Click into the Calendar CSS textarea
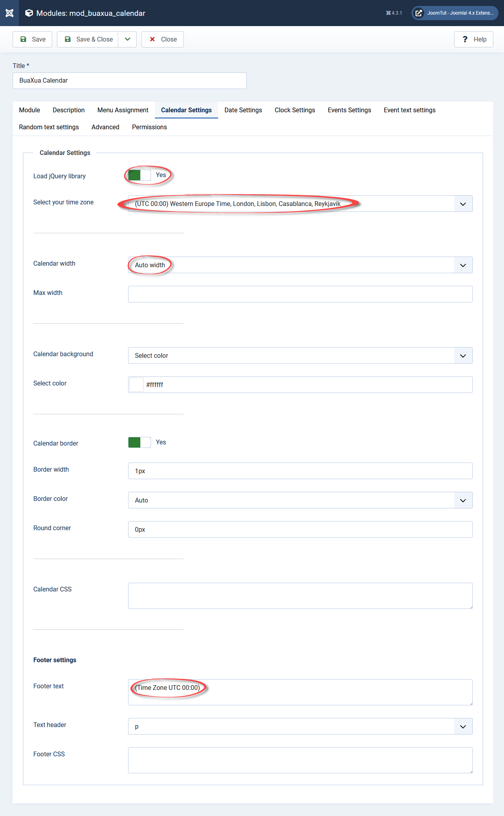This screenshot has height=816, width=504. [300, 596]
